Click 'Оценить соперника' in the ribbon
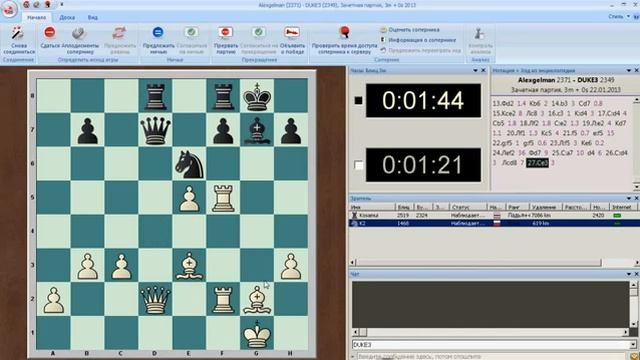Image resolution: width=640 pixels, height=360 pixels. pyautogui.click(x=409, y=30)
